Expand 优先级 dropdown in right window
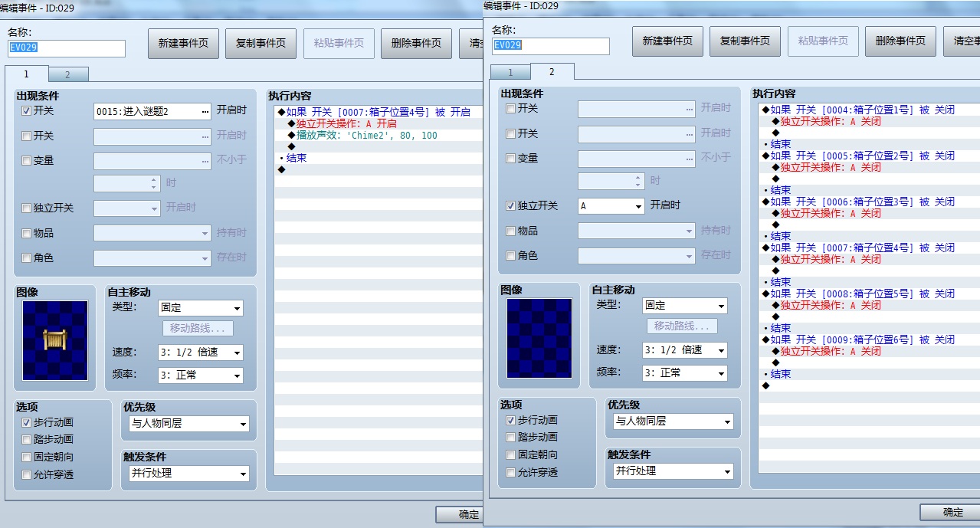The width and height of the screenshot is (980, 528). point(674,421)
